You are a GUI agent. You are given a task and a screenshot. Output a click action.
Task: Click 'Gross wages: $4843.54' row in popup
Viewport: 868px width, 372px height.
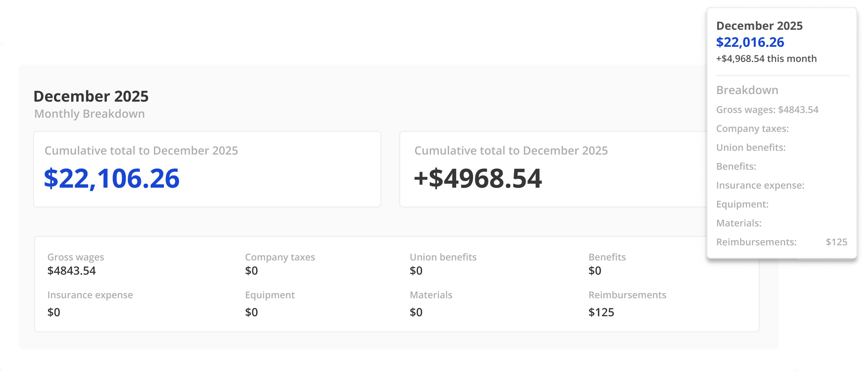[767, 110]
